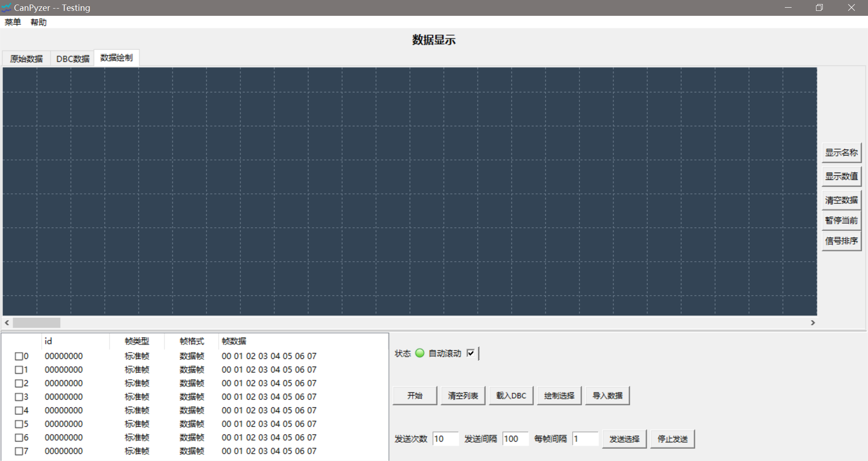Viewport: 868px width, 461px height.
Task: Check the row 6 checkbox
Action: point(19,437)
